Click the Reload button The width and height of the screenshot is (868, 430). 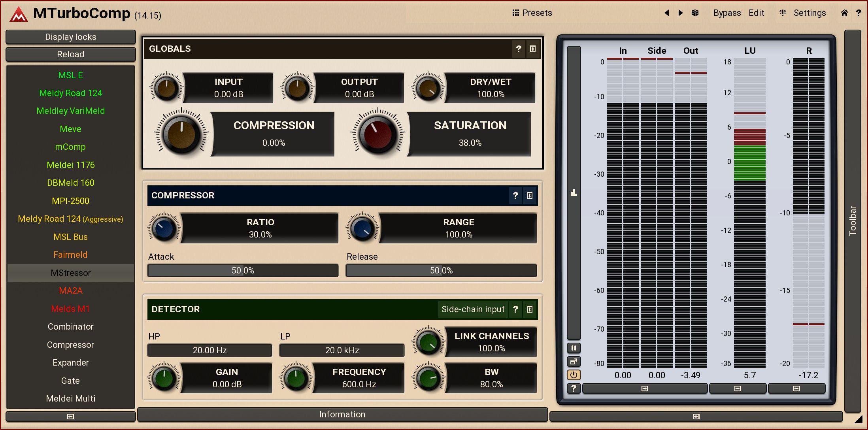point(70,55)
